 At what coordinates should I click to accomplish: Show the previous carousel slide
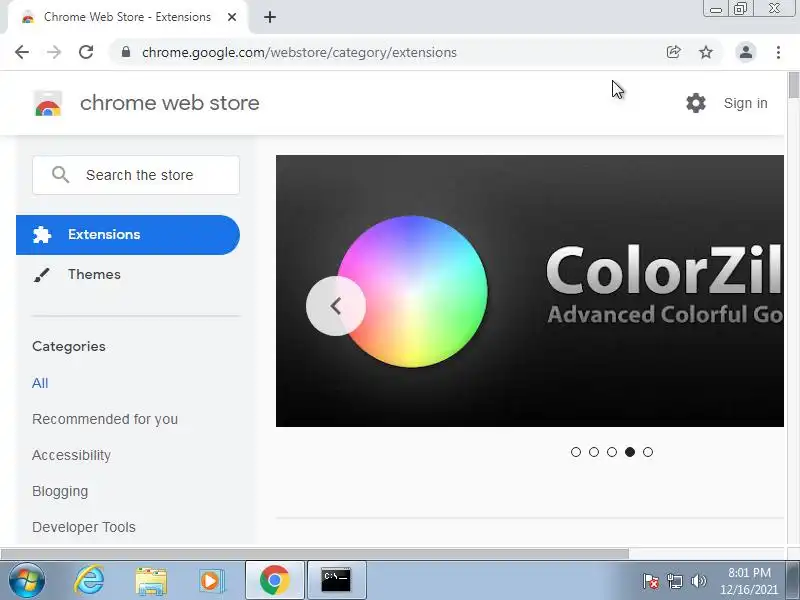coord(336,306)
